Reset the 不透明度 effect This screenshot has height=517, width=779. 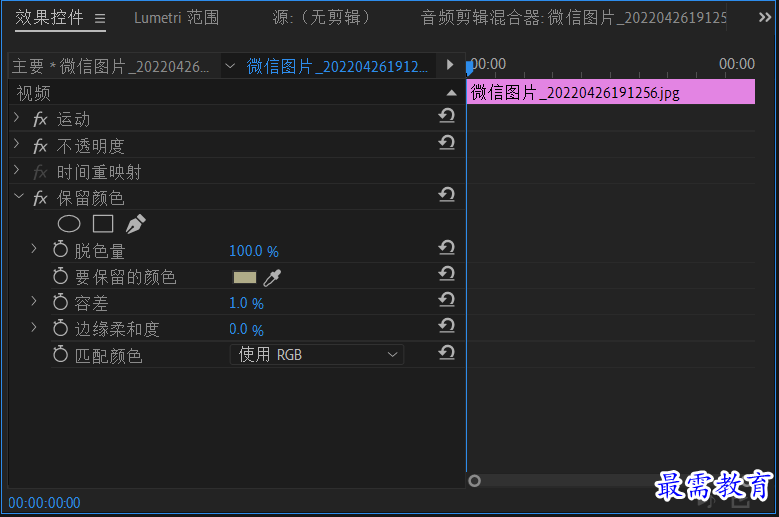point(447,143)
